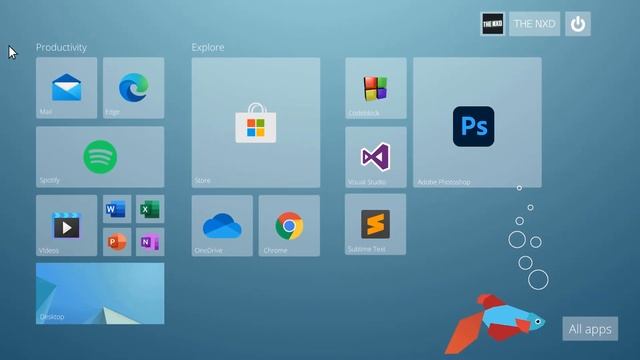The height and width of the screenshot is (360, 640).
Task: Open the Sublime Text tile
Action: pos(376,224)
